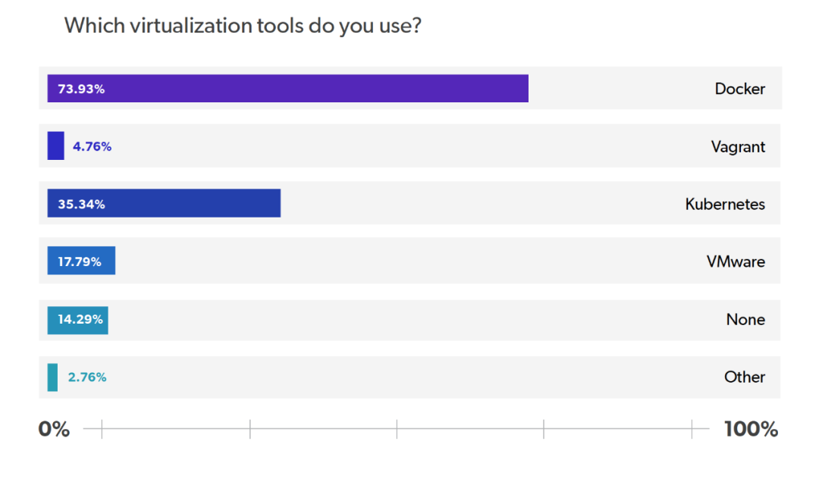Click the 4.76% value label

tap(92, 146)
